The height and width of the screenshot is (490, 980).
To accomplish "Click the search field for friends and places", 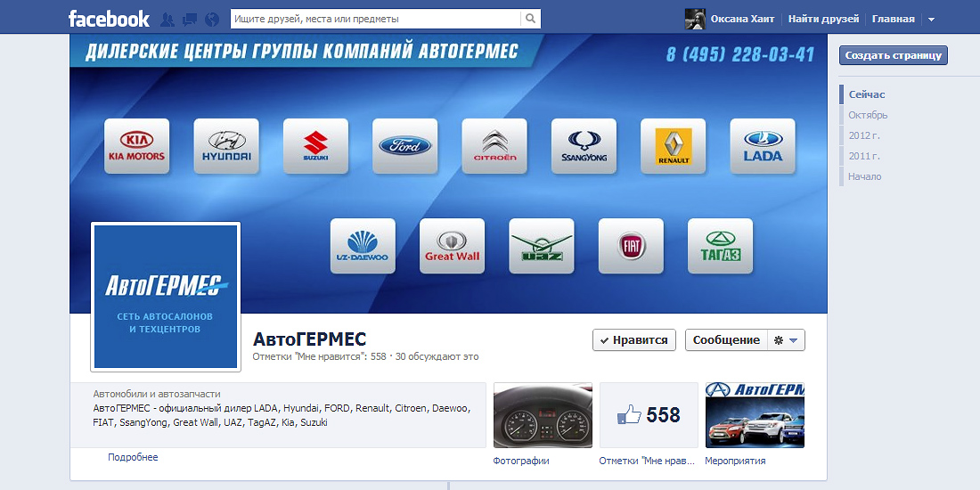I will point(376,19).
